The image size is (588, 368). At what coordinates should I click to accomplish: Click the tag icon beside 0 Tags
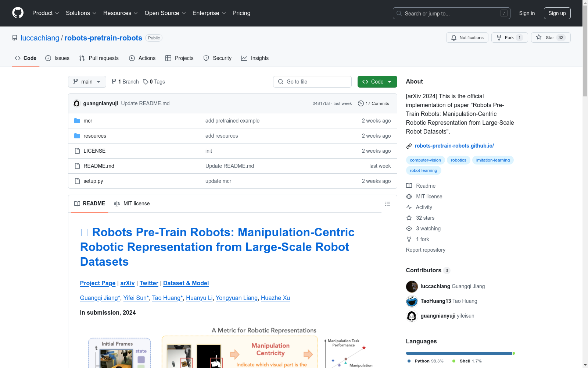point(146,82)
